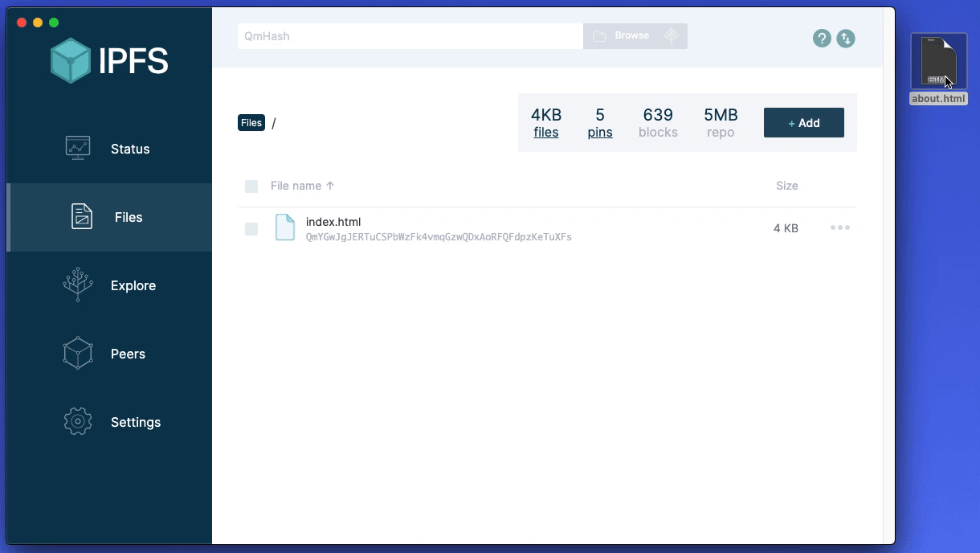Open the index.html three-dot options menu
The image size is (980, 553).
click(x=839, y=227)
